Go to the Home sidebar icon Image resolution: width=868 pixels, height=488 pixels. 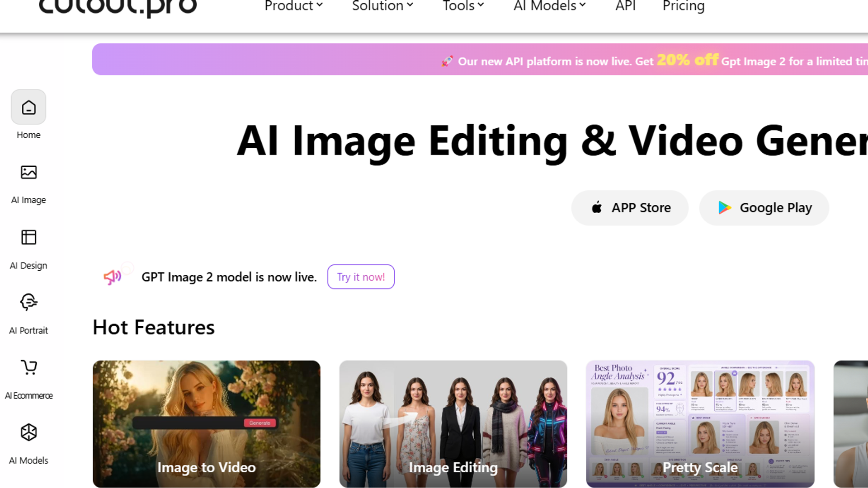[x=28, y=107]
